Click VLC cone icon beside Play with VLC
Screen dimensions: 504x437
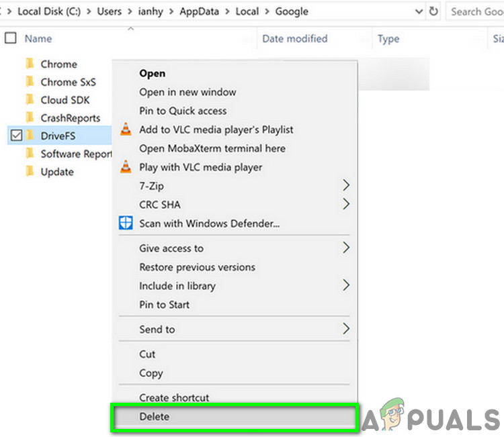tap(126, 167)
